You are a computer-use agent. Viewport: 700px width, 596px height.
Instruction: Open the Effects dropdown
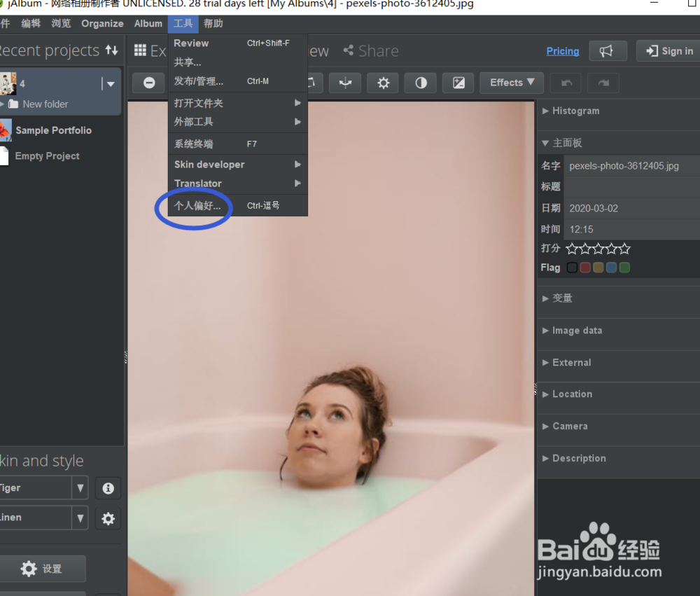click(x=512, y=83)
